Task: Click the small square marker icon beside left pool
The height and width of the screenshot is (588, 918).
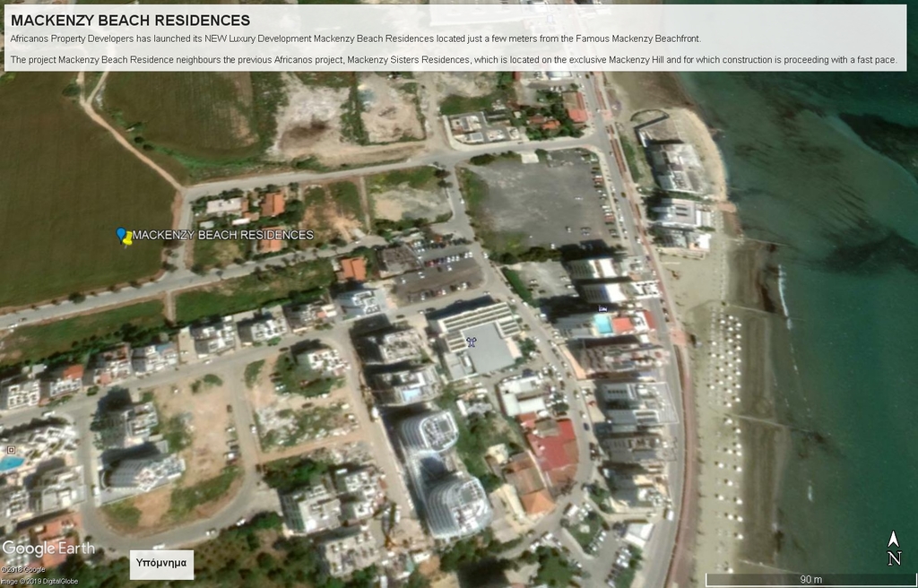Action: [10, 449]
